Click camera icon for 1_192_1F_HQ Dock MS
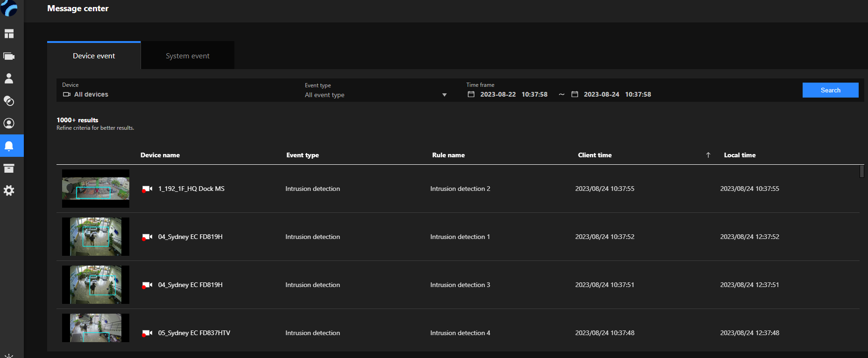The height and width of the screenshot is (358, 868). point(147,189)
